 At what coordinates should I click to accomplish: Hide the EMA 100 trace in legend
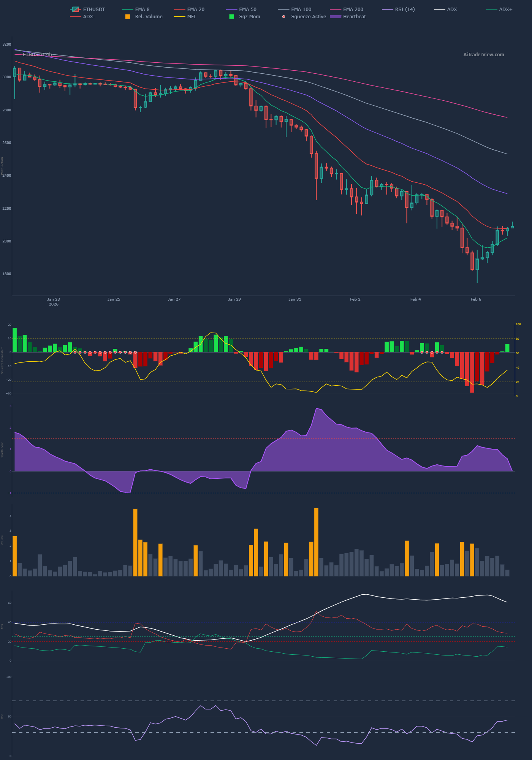pos(301,9)
